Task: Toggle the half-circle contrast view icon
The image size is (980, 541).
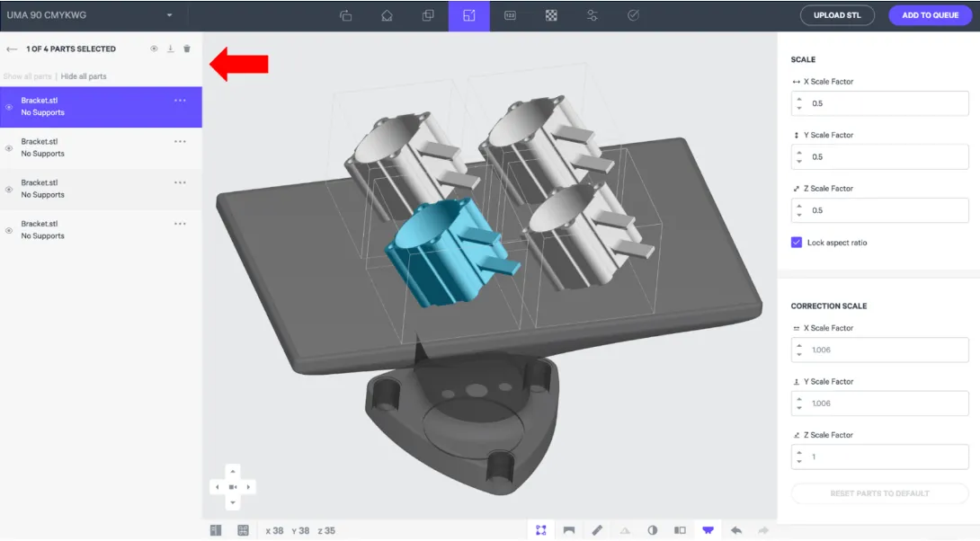Action: click(x=653, y=530)
